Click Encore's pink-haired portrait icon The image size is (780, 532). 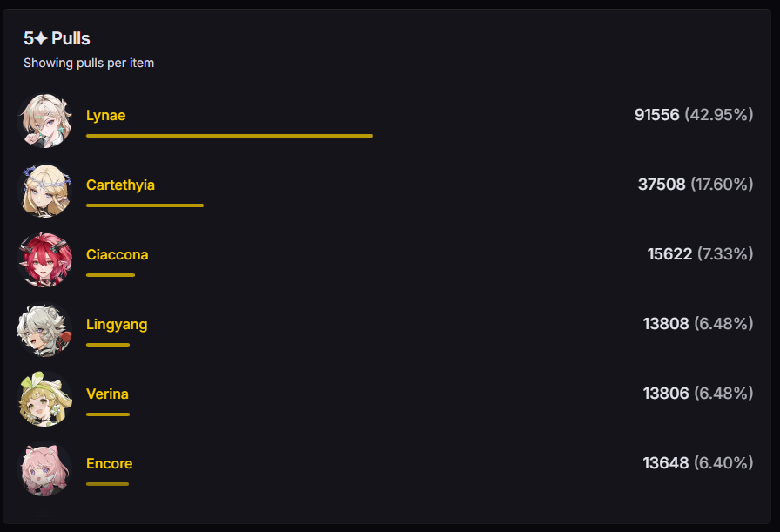[45, 469]
